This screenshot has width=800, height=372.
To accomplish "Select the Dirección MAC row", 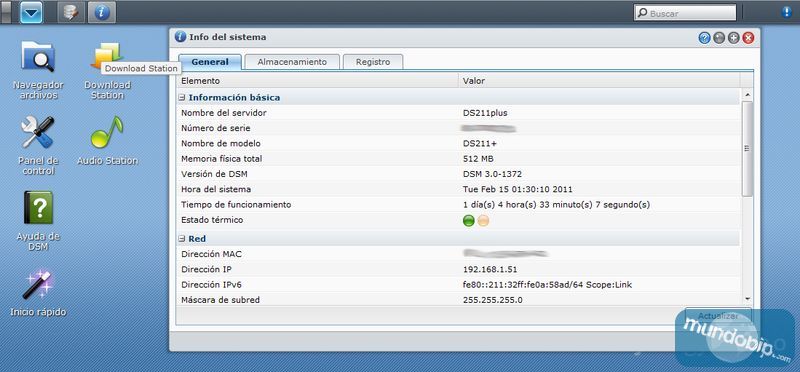I will [x=458, y=254].
